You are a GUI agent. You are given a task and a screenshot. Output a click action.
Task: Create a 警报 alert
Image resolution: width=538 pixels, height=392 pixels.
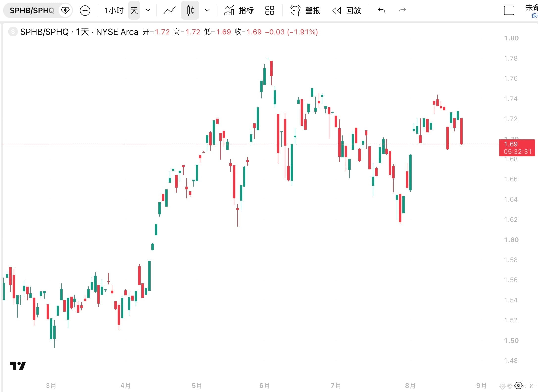tap(305, 10)
